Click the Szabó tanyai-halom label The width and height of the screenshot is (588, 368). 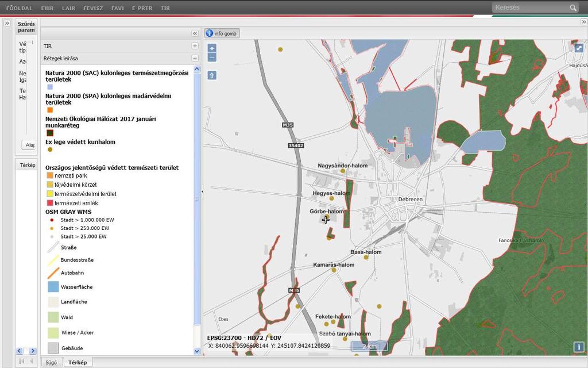pos(345,334)
